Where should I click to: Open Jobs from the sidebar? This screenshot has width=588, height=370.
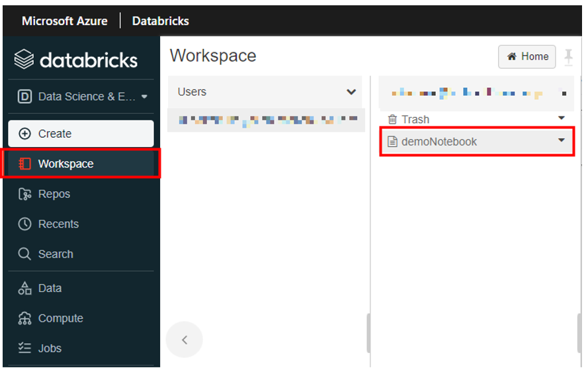81,348
